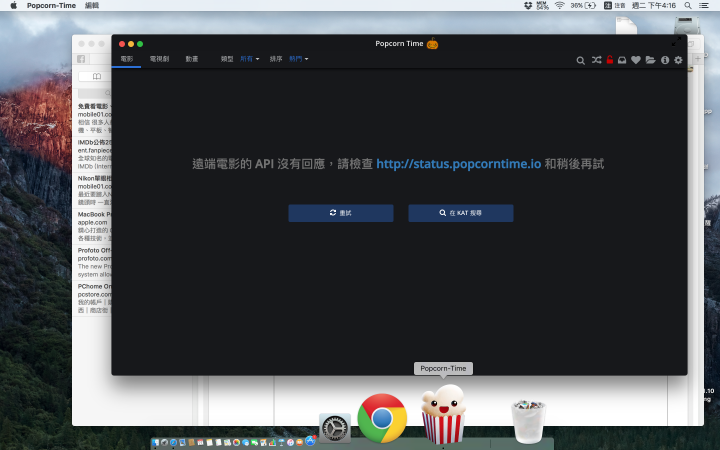Open the status.popcorntime.io link
The height and width of the screenshot is (450, 720).
[x=458, y=164]
